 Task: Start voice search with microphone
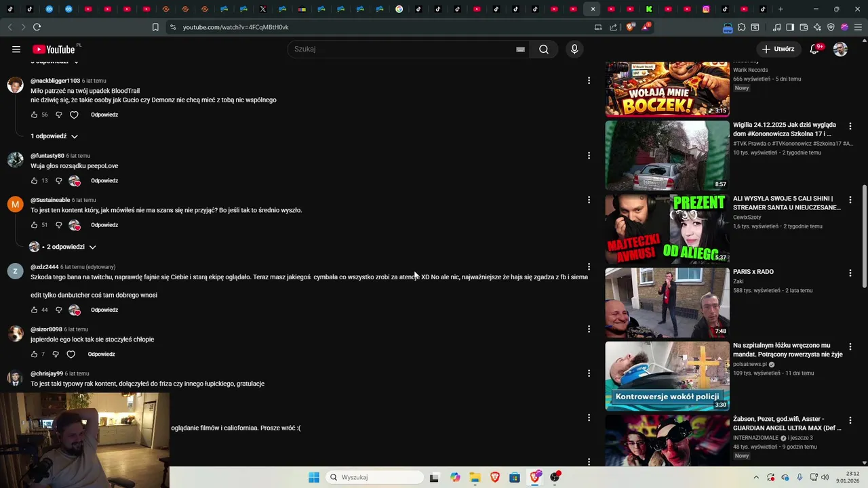click(574, 49)
